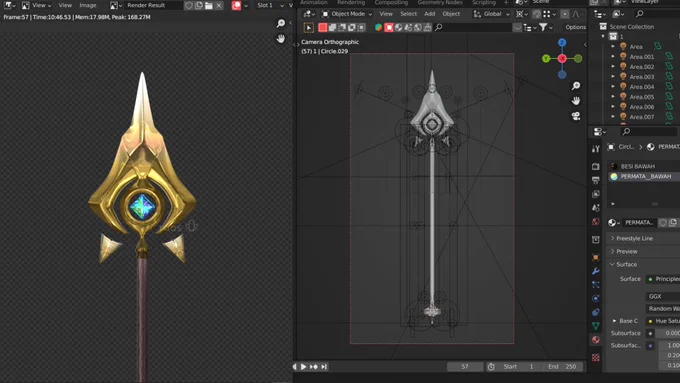Screen dimensions: 680x383
Task: Open the View menu in 3D viewport header
Action: pyautogui.click(x=386, y=14)
